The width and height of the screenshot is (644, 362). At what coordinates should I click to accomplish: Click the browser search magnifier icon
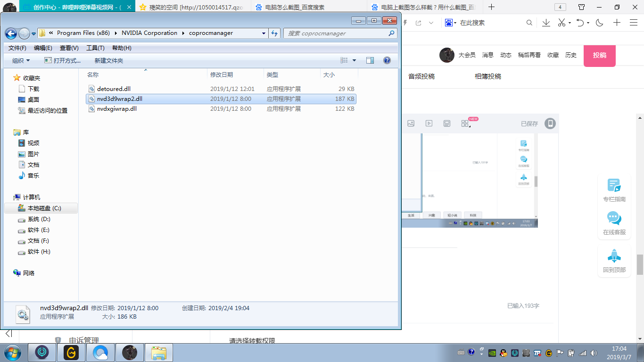point(529,23)
